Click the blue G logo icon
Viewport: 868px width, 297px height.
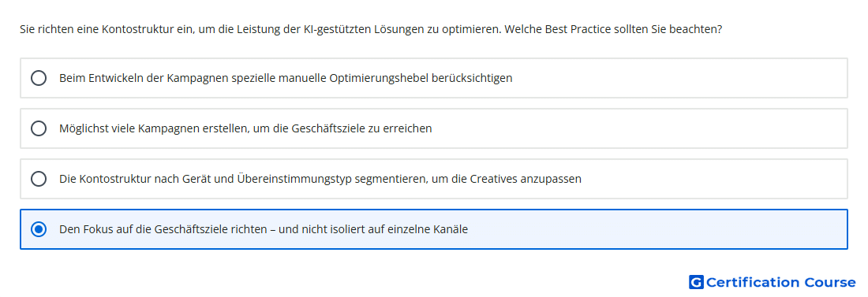[x=696, y=282]
